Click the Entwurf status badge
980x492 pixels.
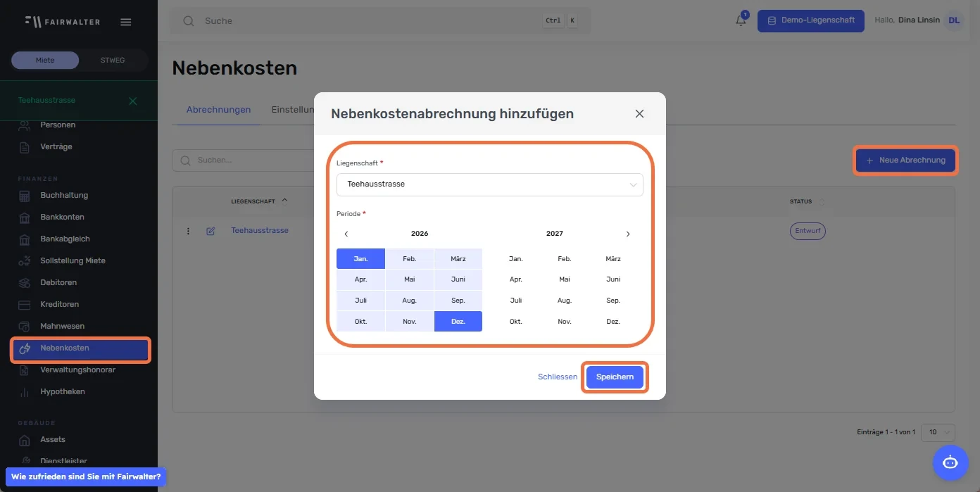click(808, 231)
